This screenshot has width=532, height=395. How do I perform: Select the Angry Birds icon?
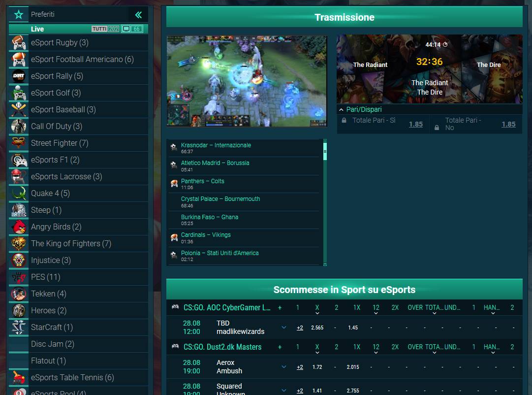(19, 227)
